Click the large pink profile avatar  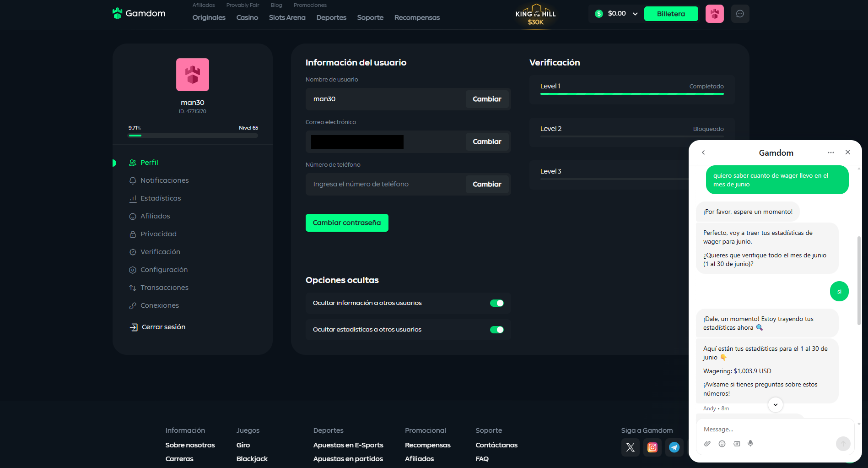(x=193, y=75)
